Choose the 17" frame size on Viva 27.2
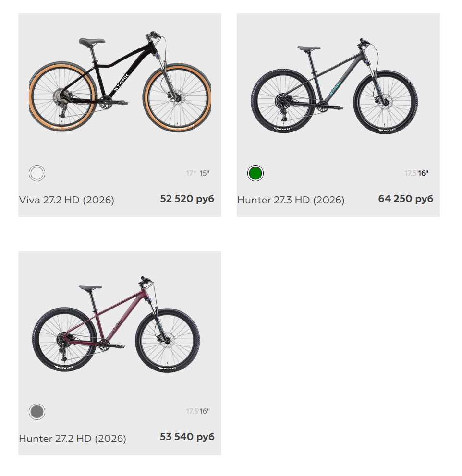Viewport: 462px width, 476px height. tap(191, 173)
